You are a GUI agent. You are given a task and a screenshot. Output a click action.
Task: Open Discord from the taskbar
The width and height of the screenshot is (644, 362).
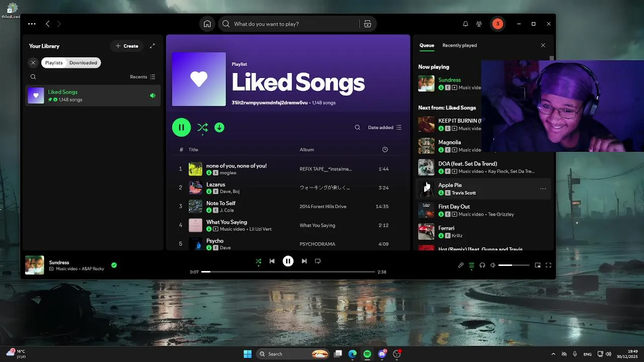click(382, 354)
